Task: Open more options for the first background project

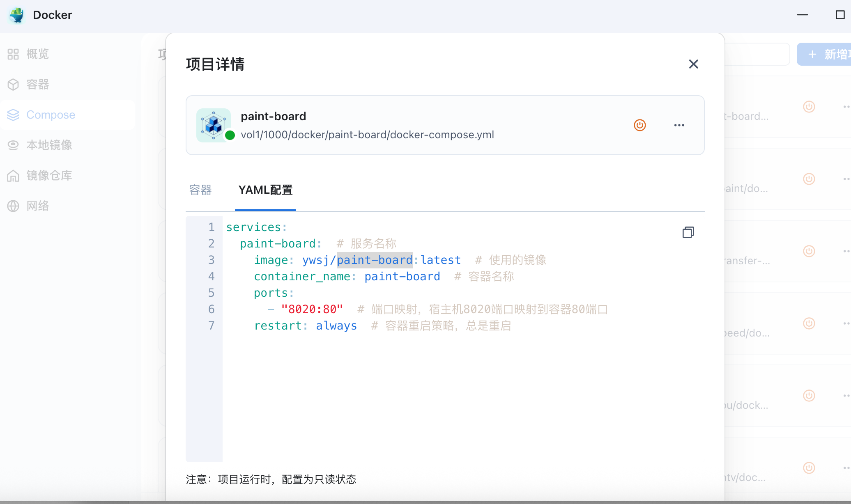Action: pos(846,107)
